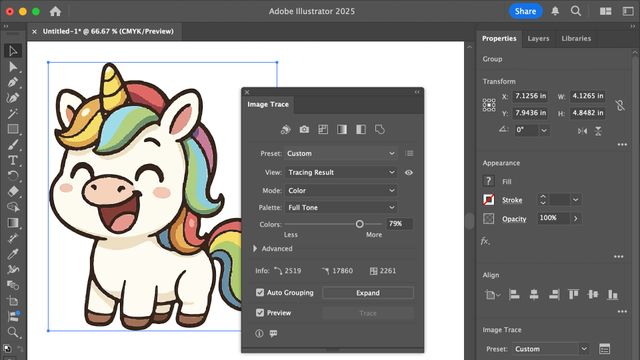Flip selection vertically in Transform
Screen dimensions: 640x360
pyautogui.click(x=598, y=131)
